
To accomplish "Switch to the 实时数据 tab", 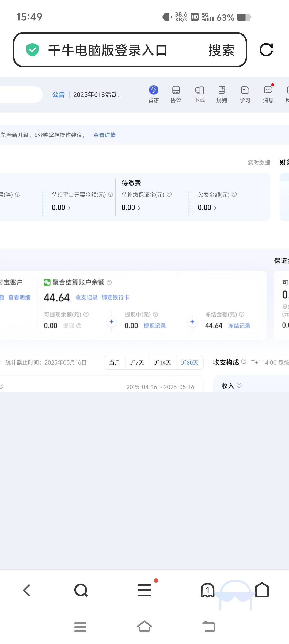I will (x=259, y=163).
